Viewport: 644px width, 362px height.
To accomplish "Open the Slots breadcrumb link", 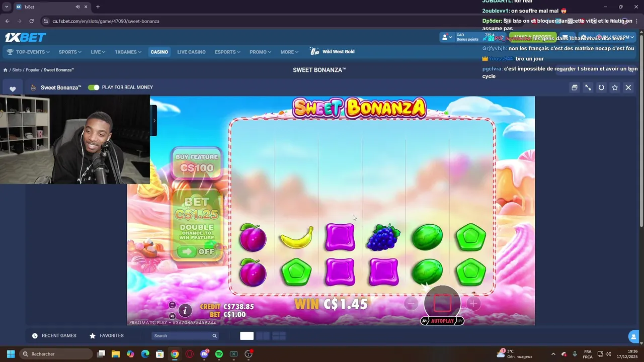I will tap(17, 70).
